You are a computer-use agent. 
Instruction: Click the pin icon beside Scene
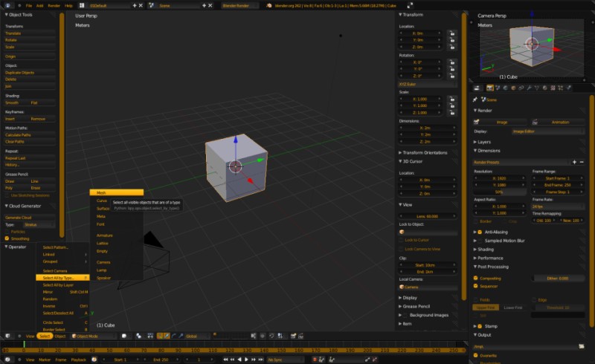pos(475,100)
